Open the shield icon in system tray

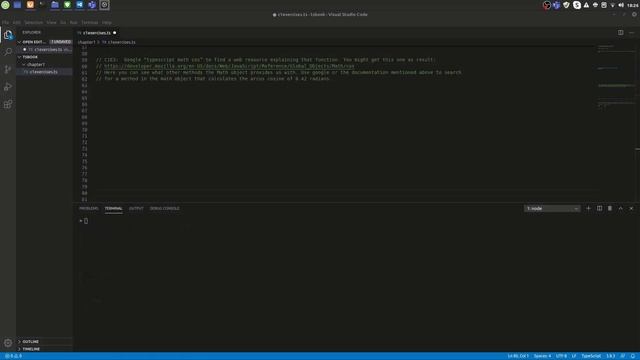click(x=566, y=5)
